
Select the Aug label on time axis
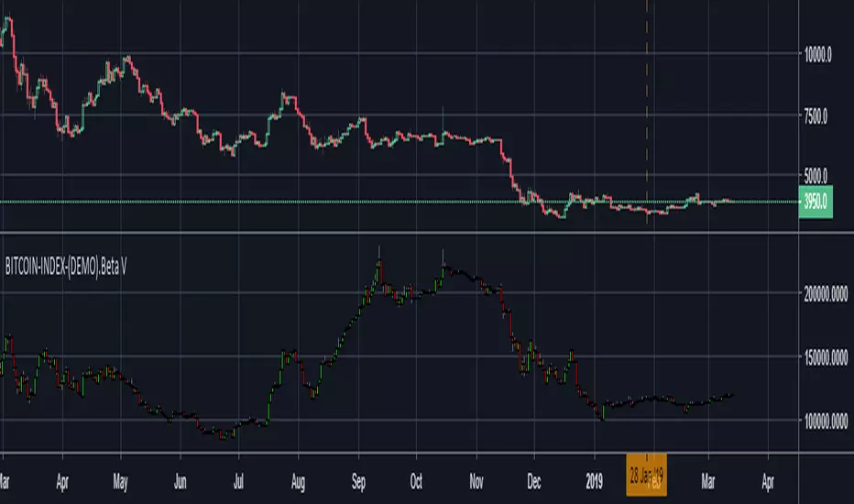tap(298, 482)
